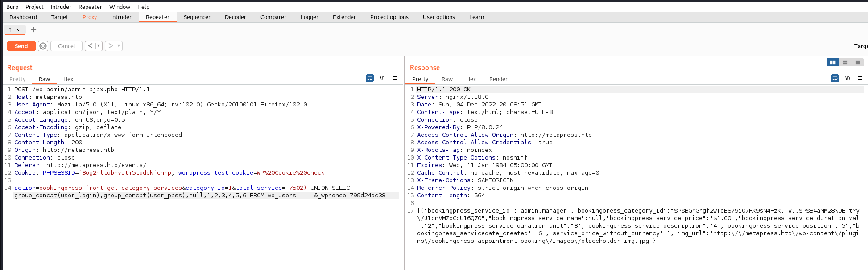The width and height of the screenshot is (868, 270).
Task: Click the Server: nginx/1.18.0 header
Action: pos(453,97)
